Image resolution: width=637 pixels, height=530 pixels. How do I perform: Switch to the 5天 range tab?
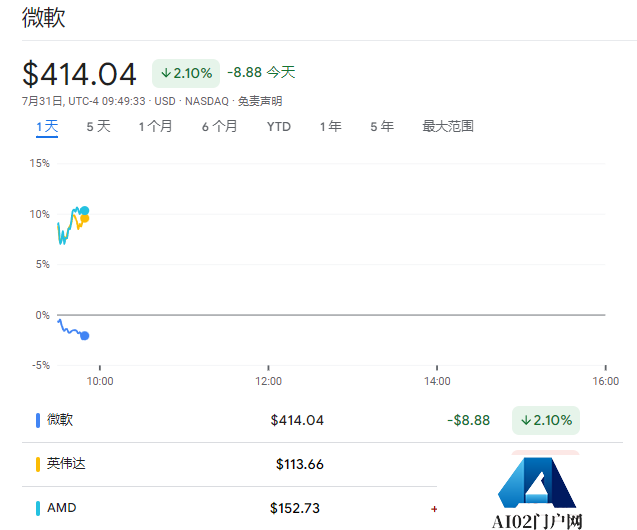(x=98, y=127)
